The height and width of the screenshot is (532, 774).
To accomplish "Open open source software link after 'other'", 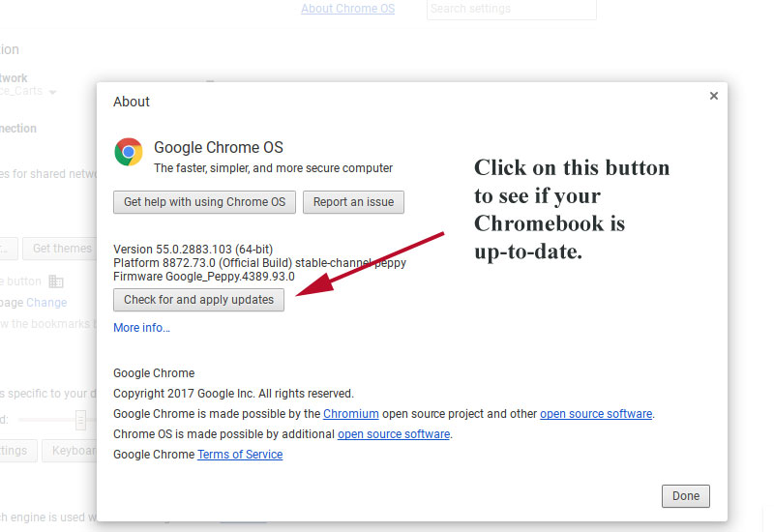I will click(596, 414).
